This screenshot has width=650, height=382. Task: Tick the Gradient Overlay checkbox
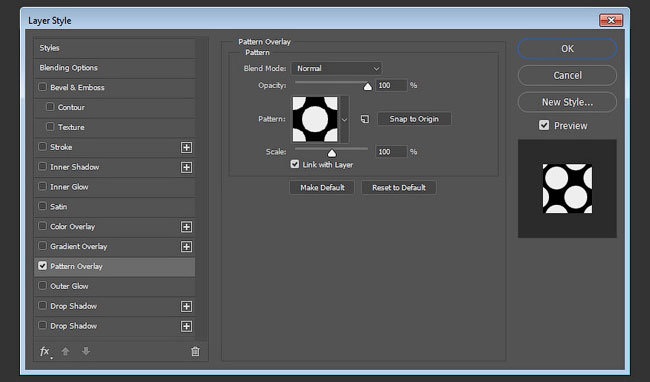42,246
